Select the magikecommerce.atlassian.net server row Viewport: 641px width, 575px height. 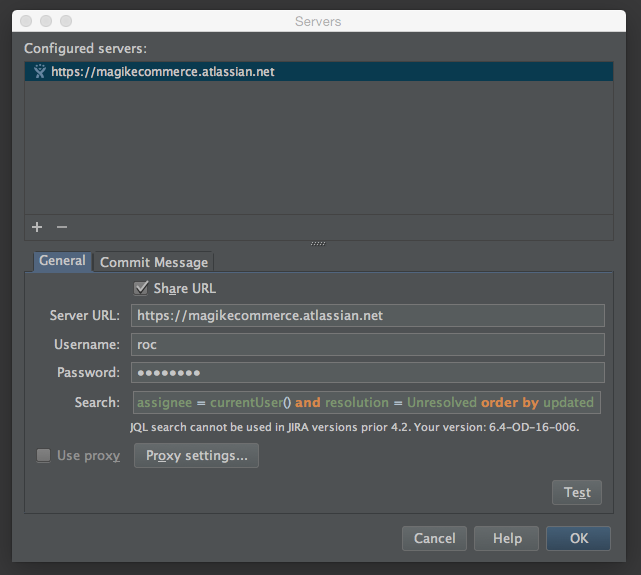(319, 72)
